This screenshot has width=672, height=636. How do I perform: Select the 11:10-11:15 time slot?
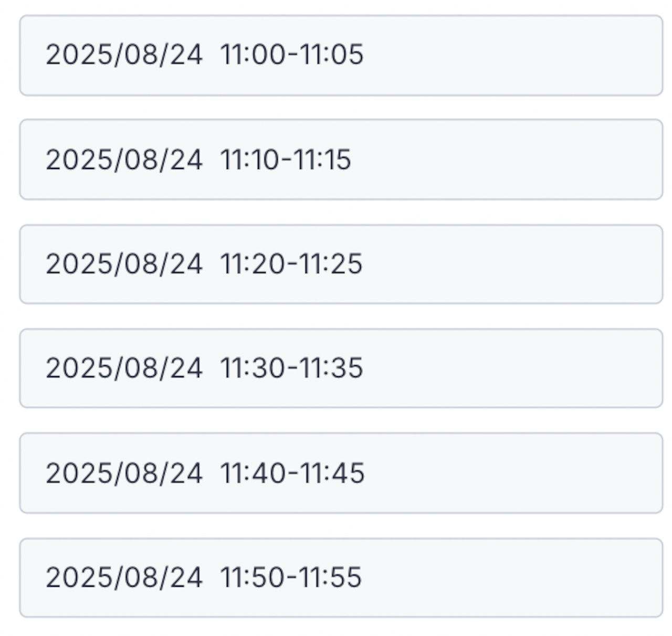[341, 160]
